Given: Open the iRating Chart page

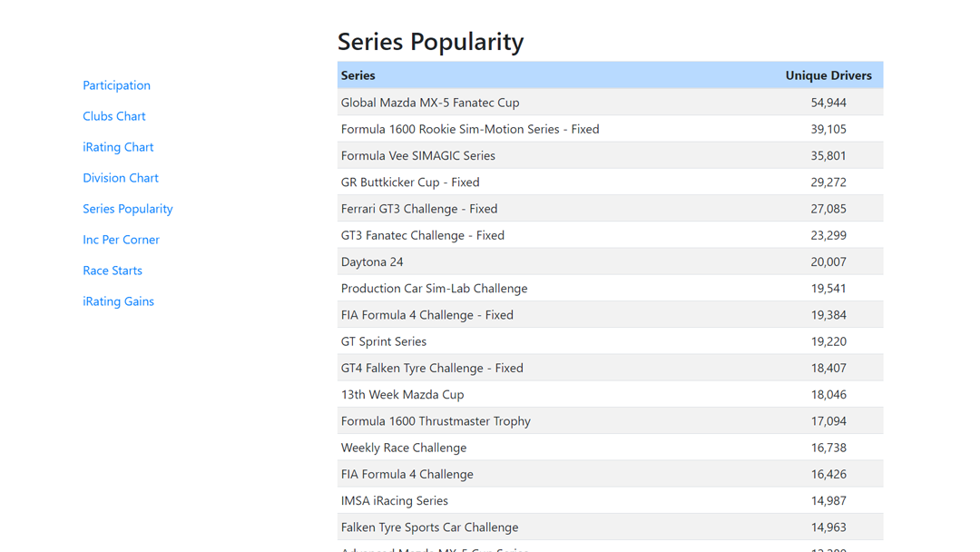Looking at the screenshot, I should click(x=118, y=146).
